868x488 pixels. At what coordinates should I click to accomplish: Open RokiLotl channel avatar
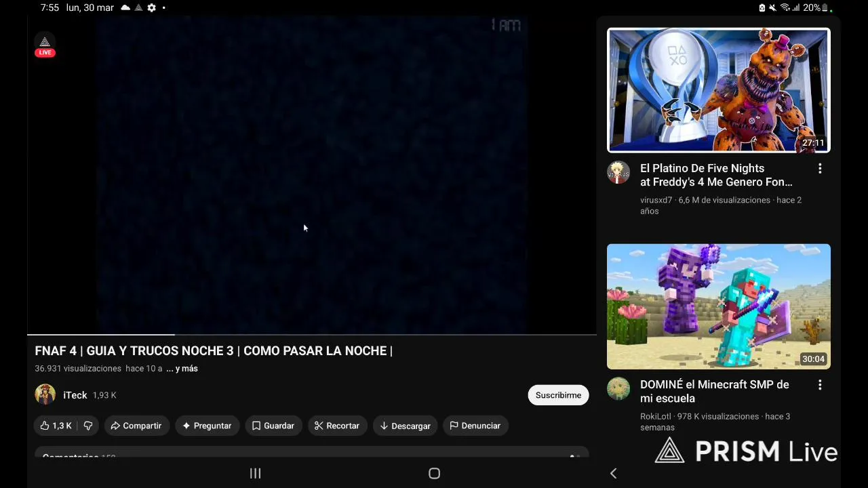618,389
